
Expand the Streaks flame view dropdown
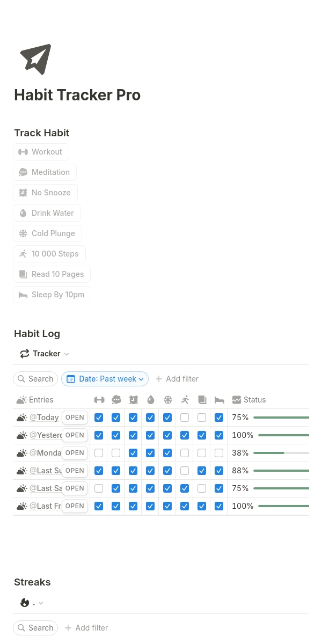(x=32, y=603)
